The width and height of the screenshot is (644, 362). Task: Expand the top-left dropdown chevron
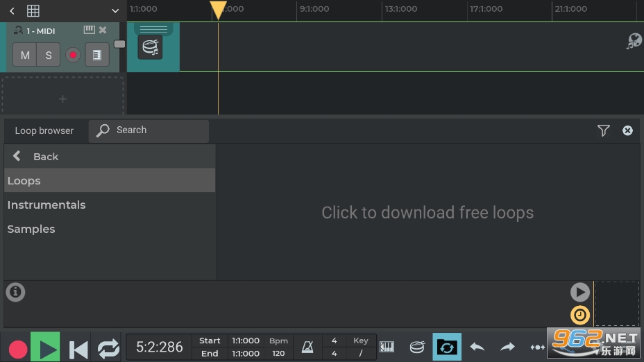pyautogui.click(x=115, y=10)
